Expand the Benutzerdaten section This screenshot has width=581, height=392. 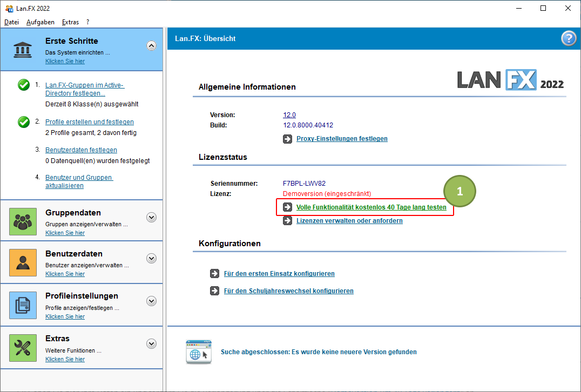[151, 259]
